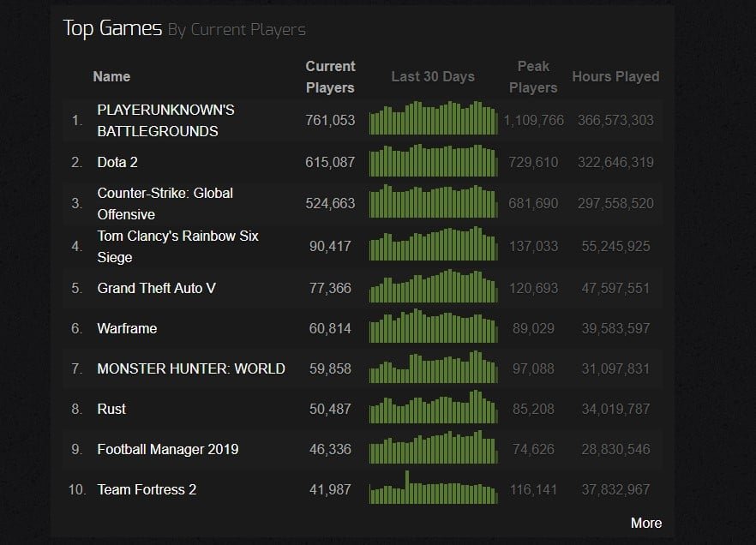Image resolution: width=756 pixels, height=545 pixels.
Task: Click the Grand Theft Auto V link
Action: (156, 288)
